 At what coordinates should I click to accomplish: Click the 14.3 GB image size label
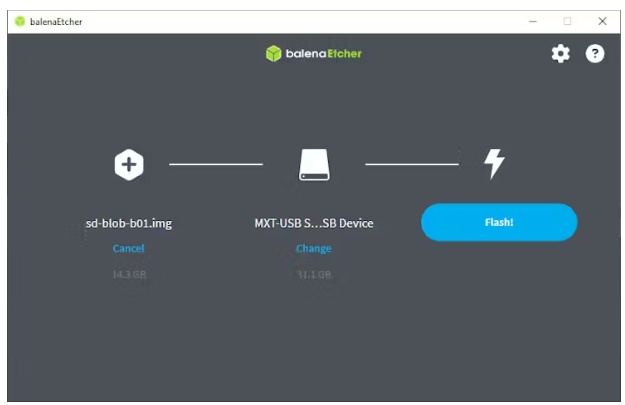pos(129,274)
